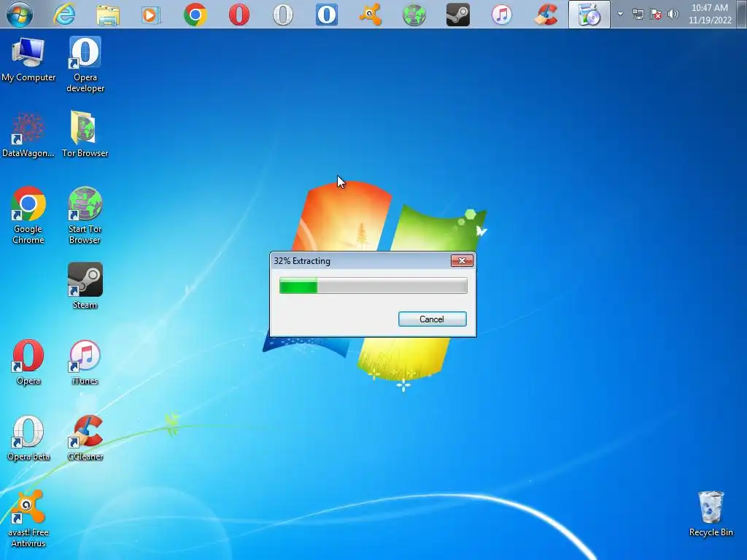Select the Tor Browser folder icon
The image size is (747, 560).
[x=85, y=134]
